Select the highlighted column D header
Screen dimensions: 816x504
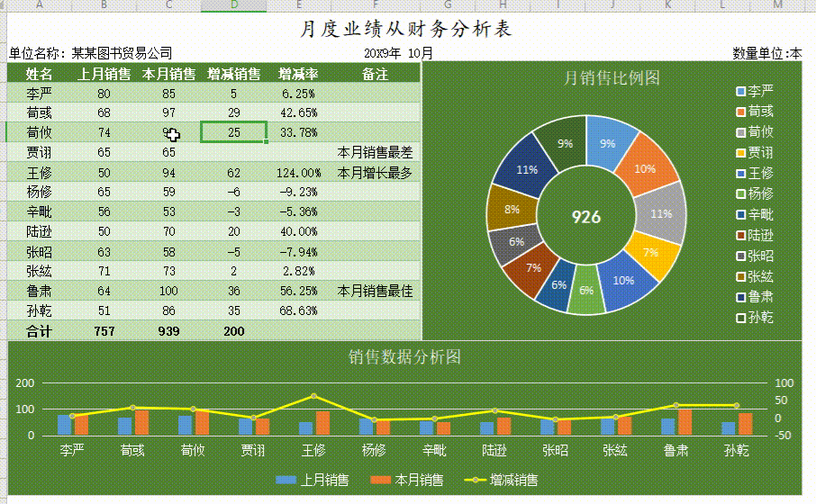click(x=233, y=5)
